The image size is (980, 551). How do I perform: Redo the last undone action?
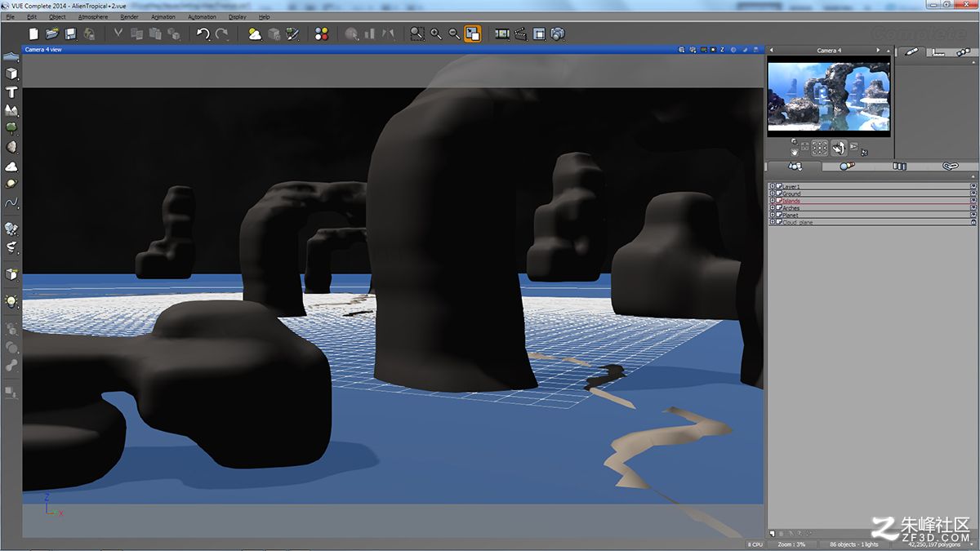click(x=222, y=33)
